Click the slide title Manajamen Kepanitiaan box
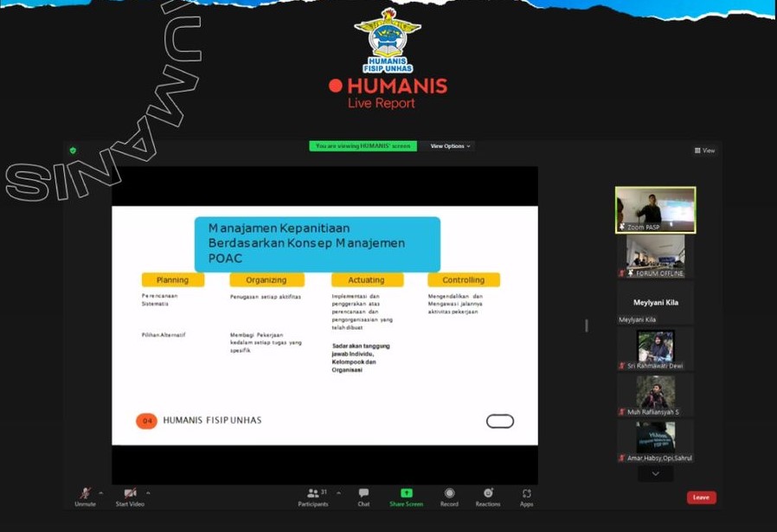This screenshot has height=532, width=777. click(318, 244)
